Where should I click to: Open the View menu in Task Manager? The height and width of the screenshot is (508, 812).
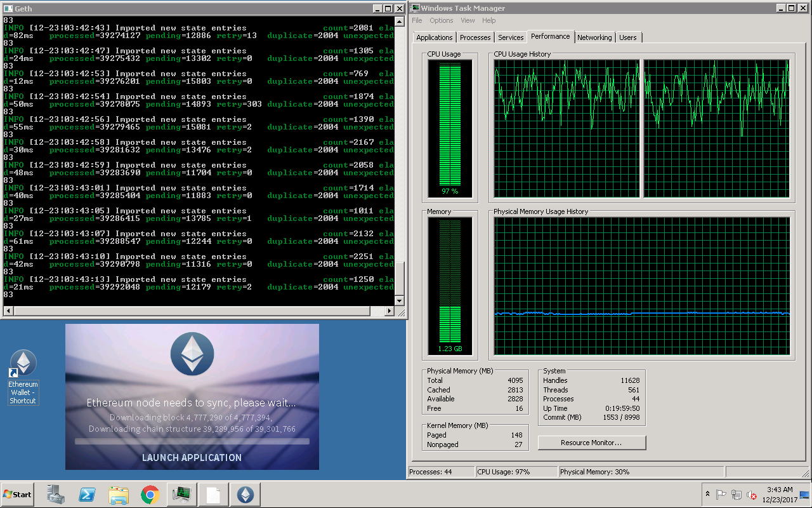[468, 20]
